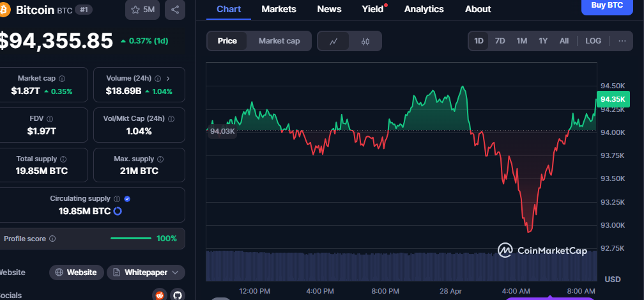The image size is (644, 300).
Task: Show Vol/Mkt Cap info icon
Action: pyautogui.click(x=171, y=119)
